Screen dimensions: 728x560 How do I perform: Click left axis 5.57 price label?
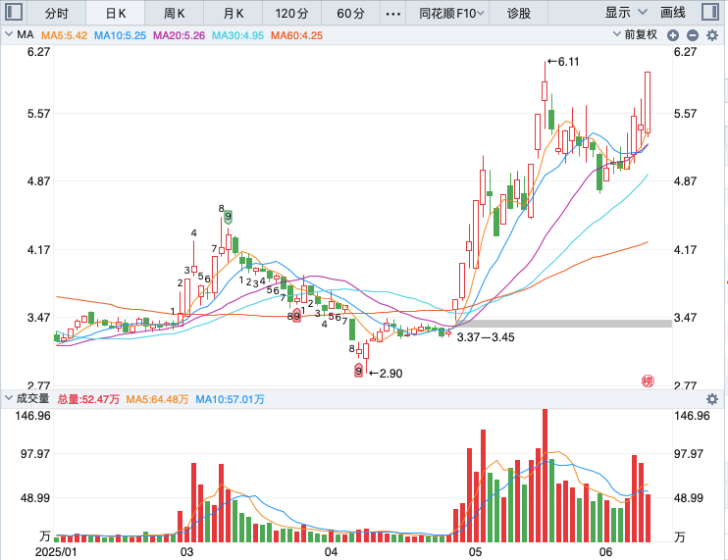(x=38, y=114)
